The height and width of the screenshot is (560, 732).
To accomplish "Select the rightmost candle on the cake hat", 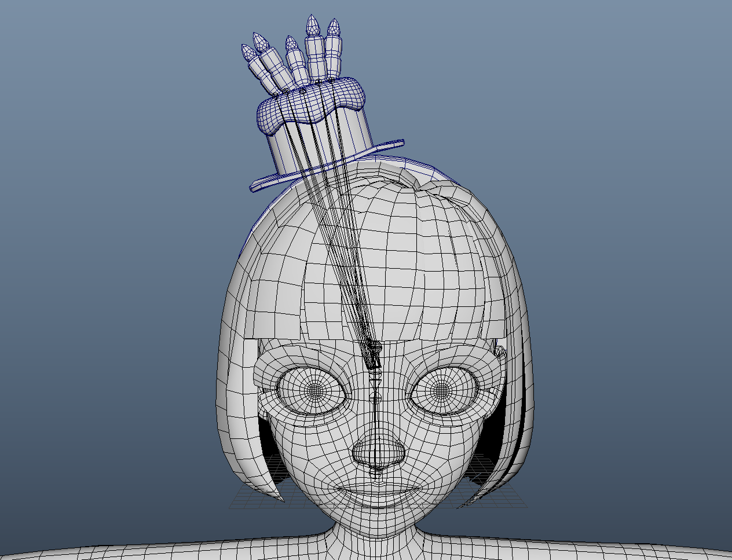I will click(x=333, y=48).
